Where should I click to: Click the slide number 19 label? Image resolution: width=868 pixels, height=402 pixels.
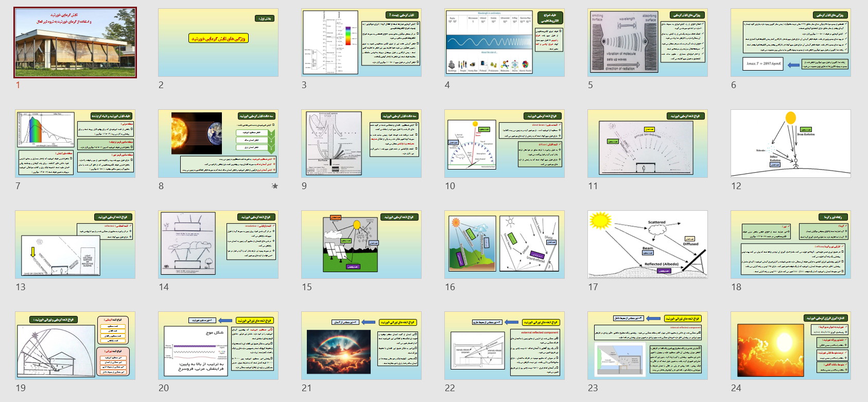pyautogui.click(x=21, y=388)
